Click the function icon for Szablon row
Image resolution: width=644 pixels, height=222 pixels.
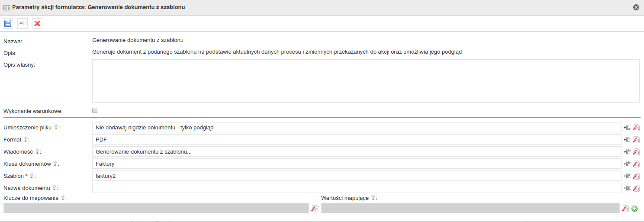click(x=636, y=176)
